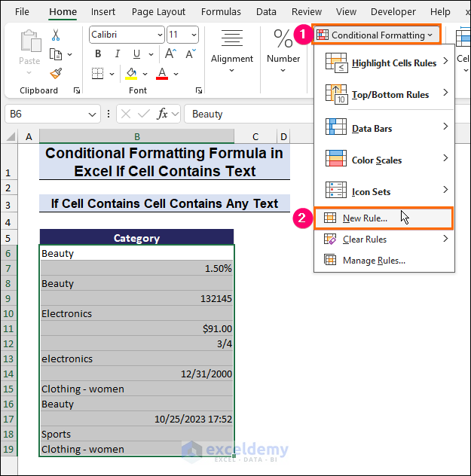Open the Calibri font name dropdown
This screenshot has width=471, height=476.
[160, 35]
